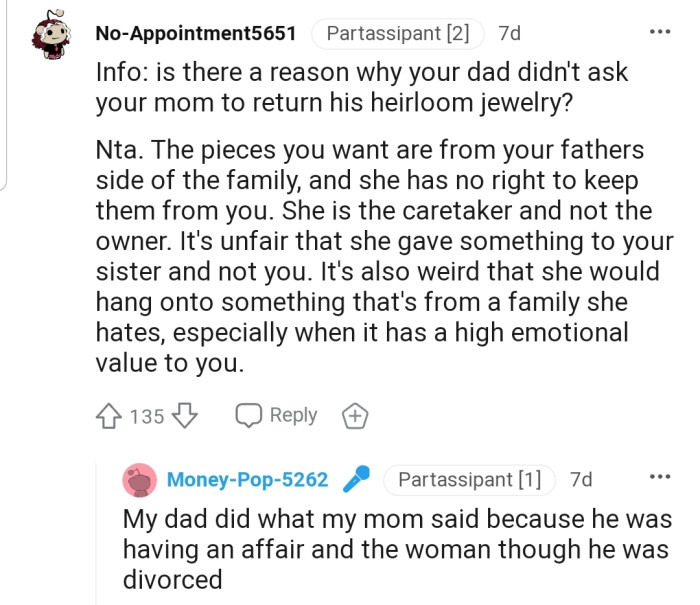
Task: Downvote No-Appointment5651's comment
Action: click(x=185, y=416)
